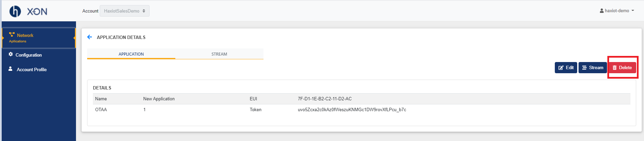Click the EUI value 7F-D1-1E-B2-C2-11-D2-AC

point(325,99)
